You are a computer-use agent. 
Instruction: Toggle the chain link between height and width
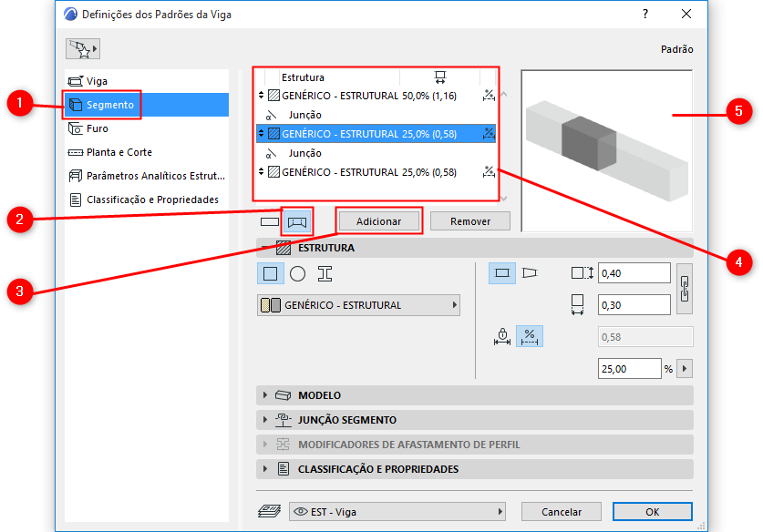[x=684, y=286]
